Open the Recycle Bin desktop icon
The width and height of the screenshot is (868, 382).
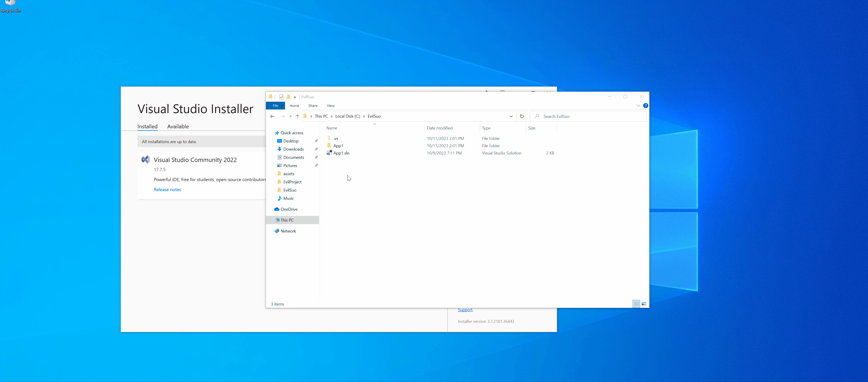tap(10, 6)
